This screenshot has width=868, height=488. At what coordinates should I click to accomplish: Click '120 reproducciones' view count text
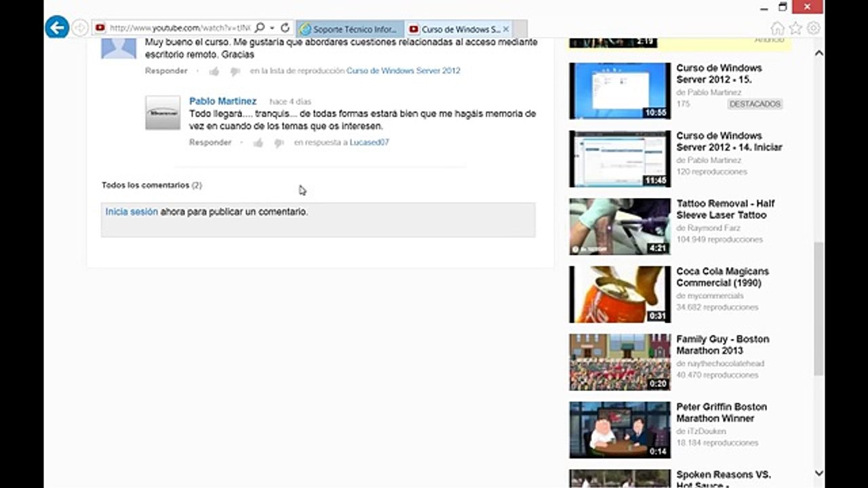point(711,172)
